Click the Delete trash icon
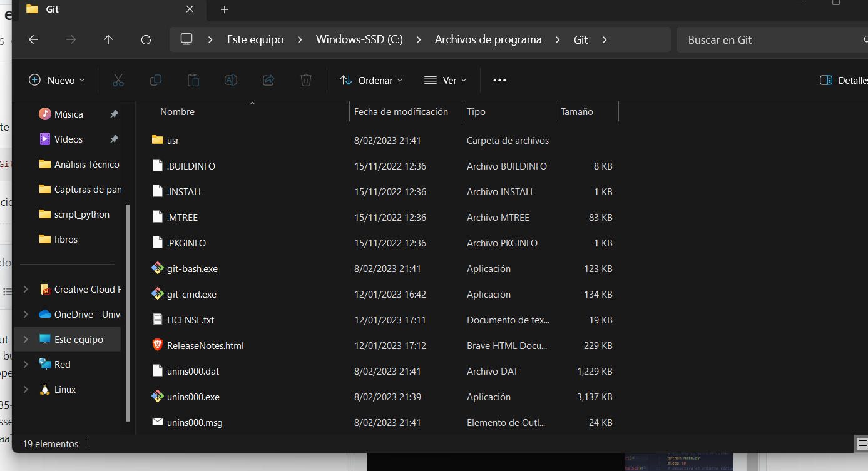The image size is (868, 471). (x=306, y=80)
